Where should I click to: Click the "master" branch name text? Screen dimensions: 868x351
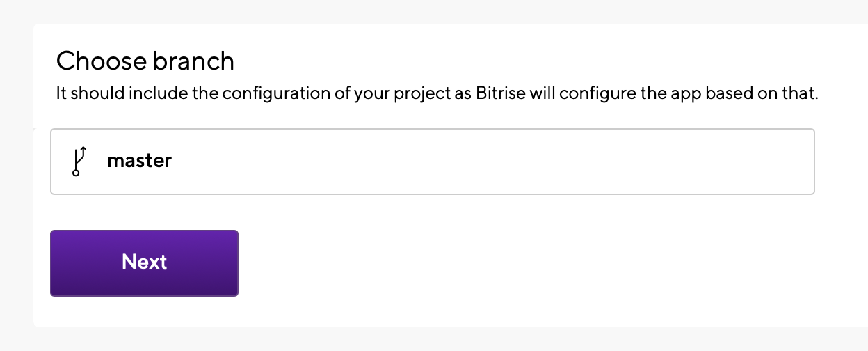click(139, 161)
